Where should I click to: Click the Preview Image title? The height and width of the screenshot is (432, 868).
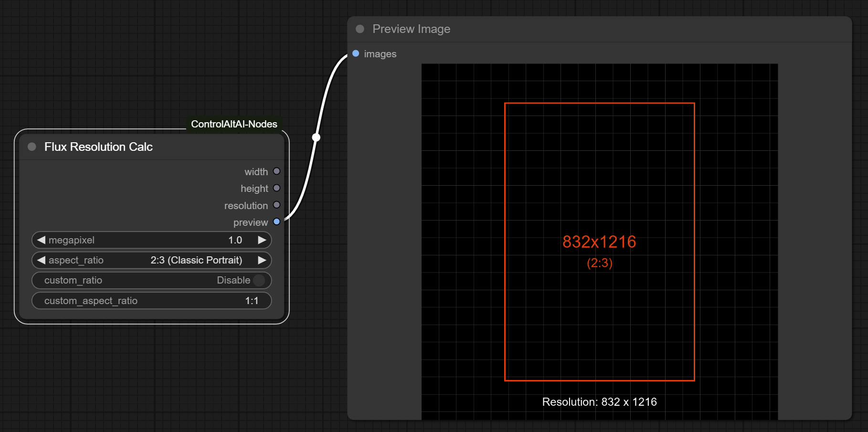[411, 29]
